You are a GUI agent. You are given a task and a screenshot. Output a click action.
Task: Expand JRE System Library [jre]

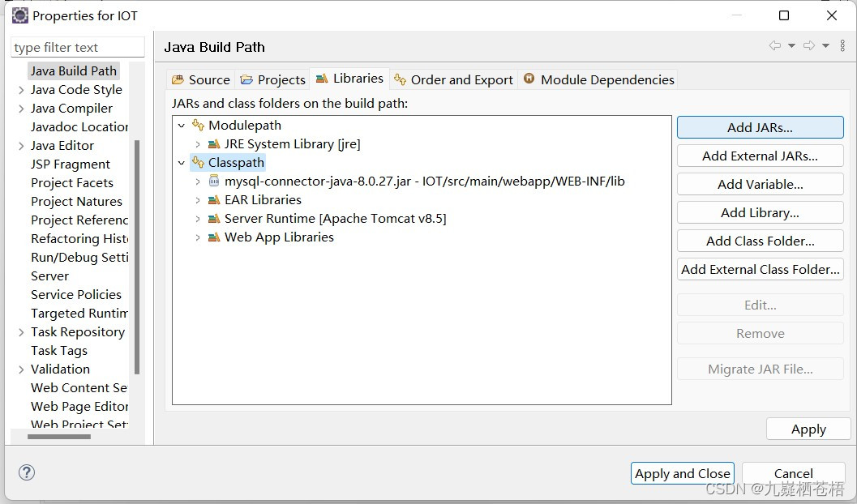[198, 144]
